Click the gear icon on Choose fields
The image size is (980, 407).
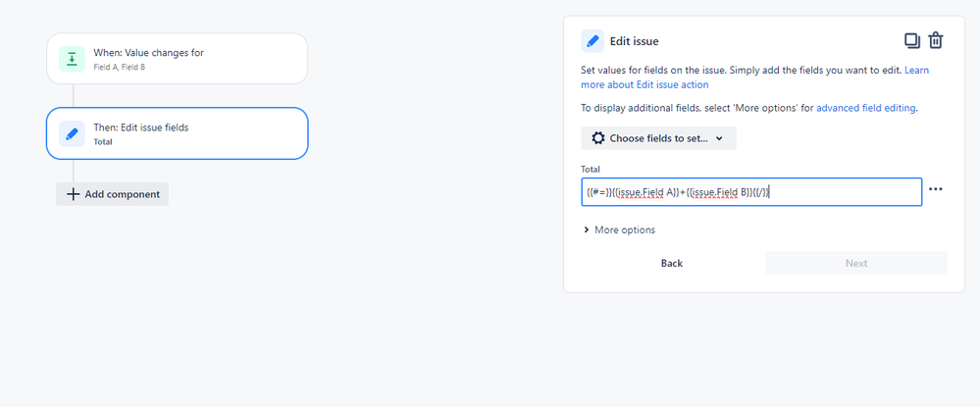[x=597, y=138]
